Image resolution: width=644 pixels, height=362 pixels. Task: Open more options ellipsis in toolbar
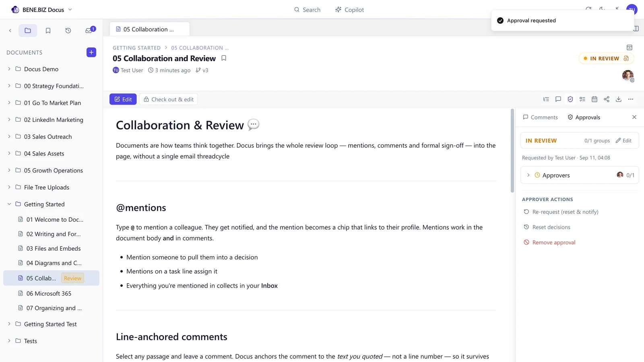pos(631,99)
